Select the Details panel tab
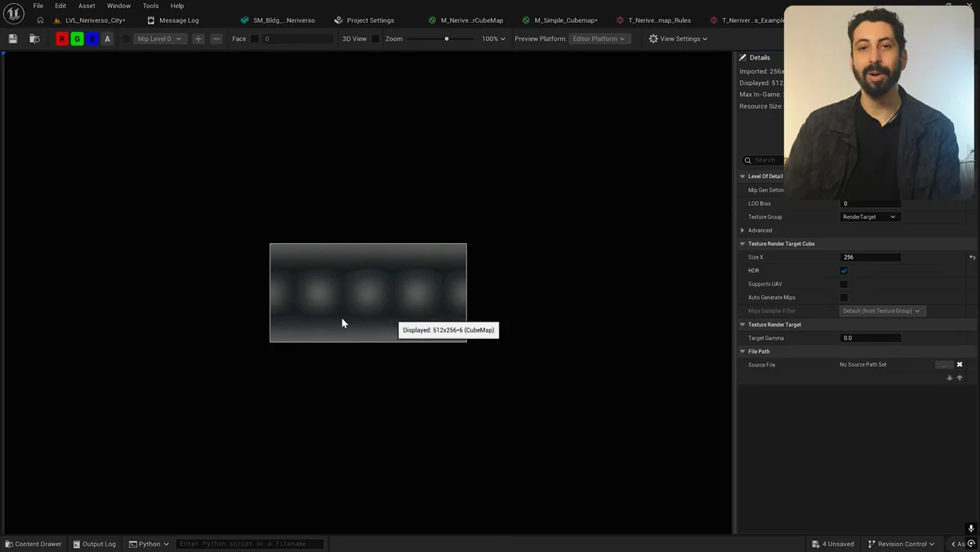 pyautogui.click(x=755, y=57)
